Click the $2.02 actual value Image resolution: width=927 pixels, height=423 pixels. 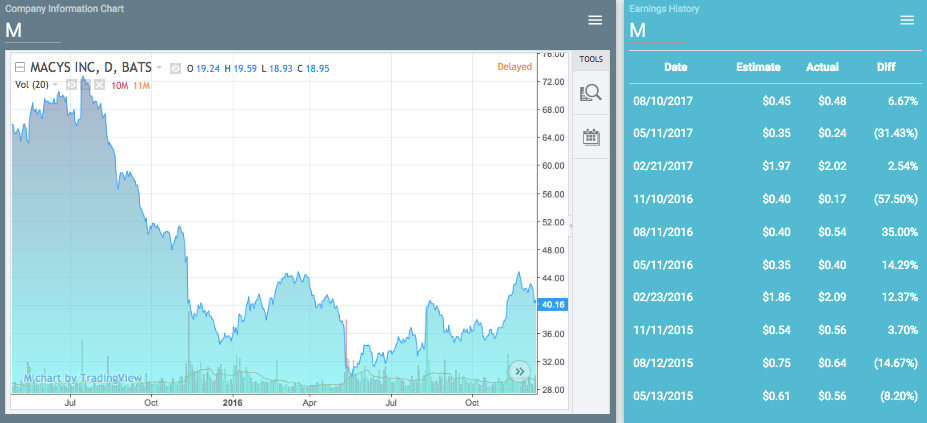coord(832,166)
